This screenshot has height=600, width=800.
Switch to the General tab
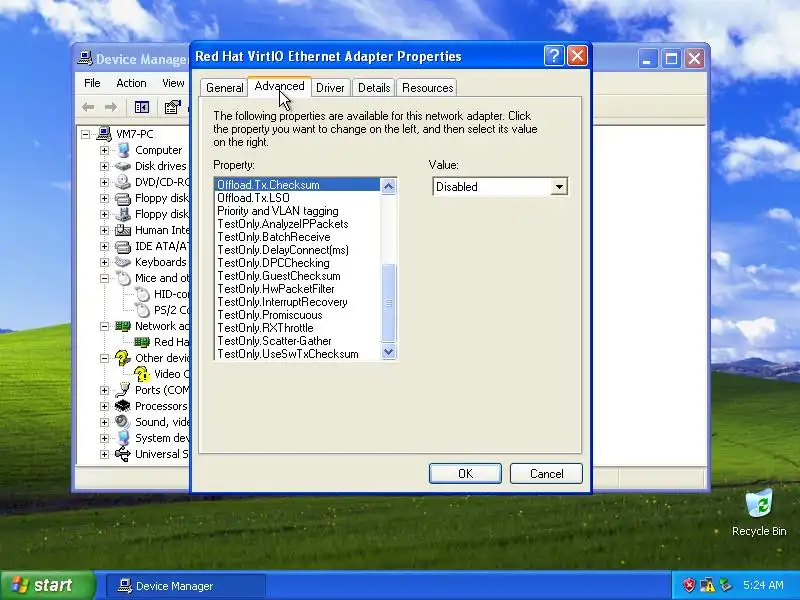[224, 88]
